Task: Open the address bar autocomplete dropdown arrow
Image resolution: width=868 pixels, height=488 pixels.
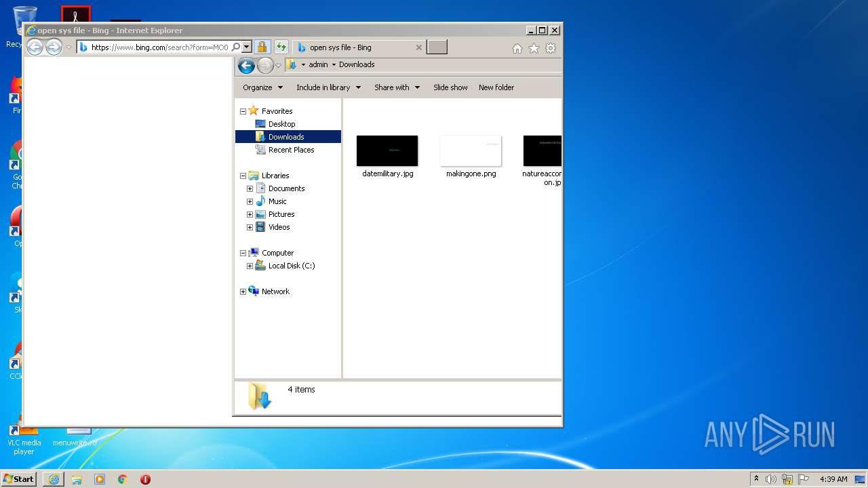Action: [247, 47]
